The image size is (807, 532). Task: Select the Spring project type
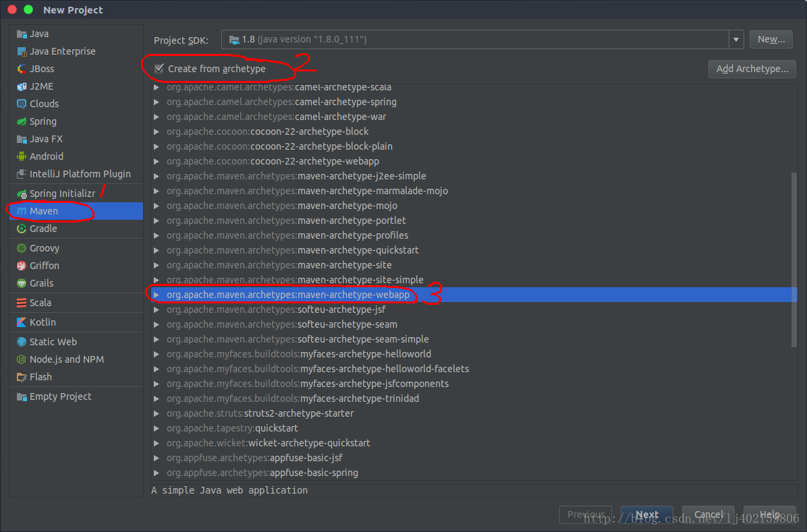(x=76, y=121)
